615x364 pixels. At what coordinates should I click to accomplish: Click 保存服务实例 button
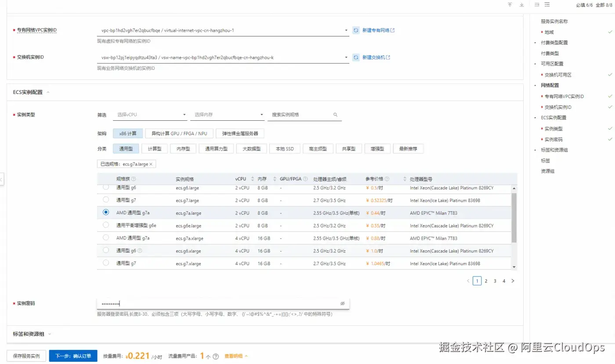coord(26,356)
